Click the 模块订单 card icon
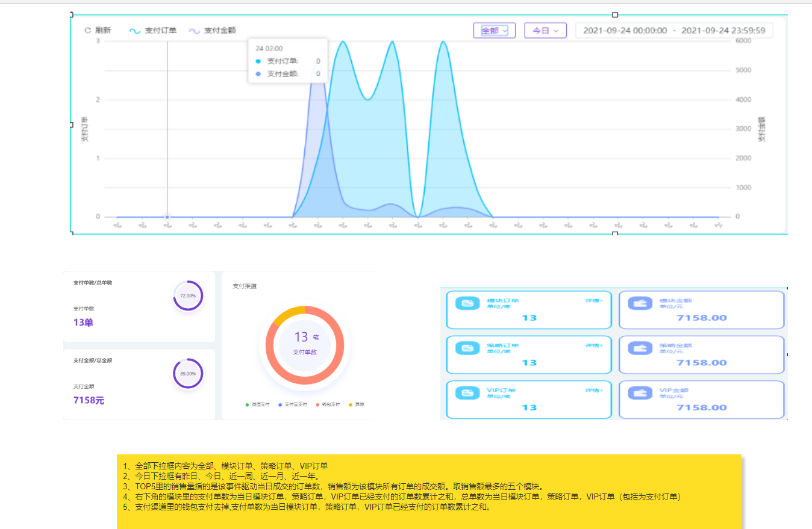812x529 pixels. 467,304
